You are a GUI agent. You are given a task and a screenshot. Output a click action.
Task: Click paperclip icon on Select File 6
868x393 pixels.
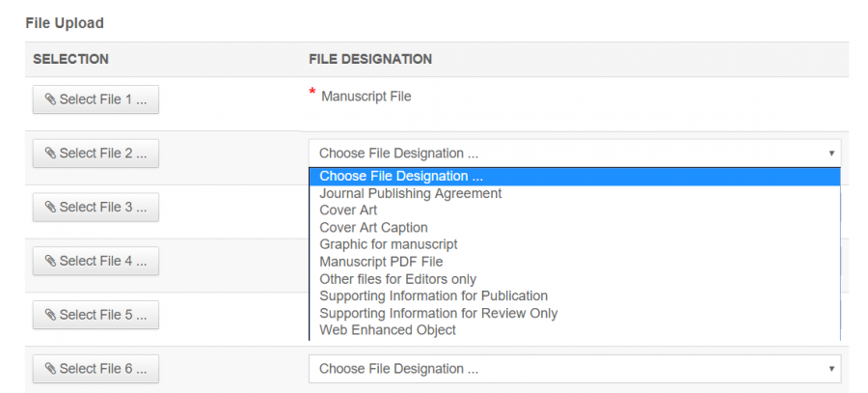tap(50, 369)
